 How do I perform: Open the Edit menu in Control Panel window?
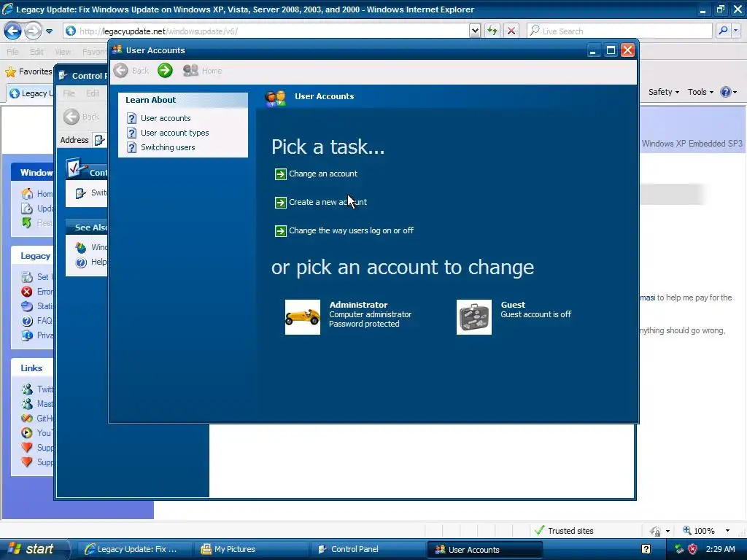[93, 93]
